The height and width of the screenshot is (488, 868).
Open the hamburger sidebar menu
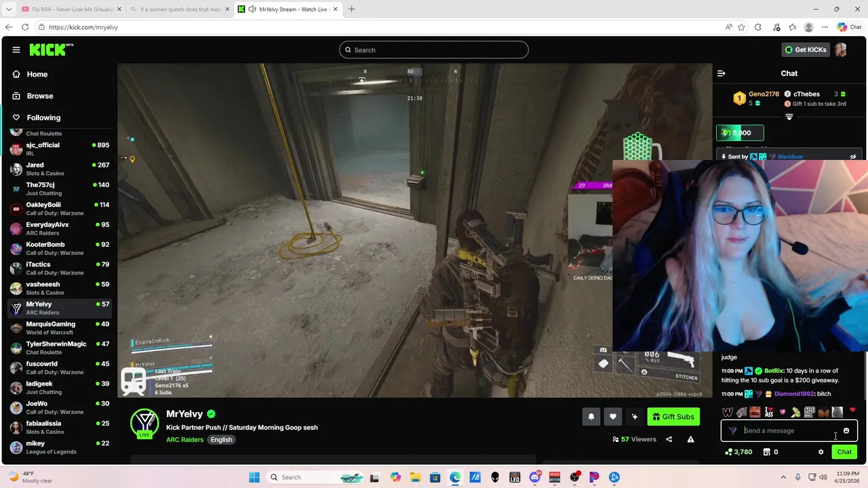(16, 49)
